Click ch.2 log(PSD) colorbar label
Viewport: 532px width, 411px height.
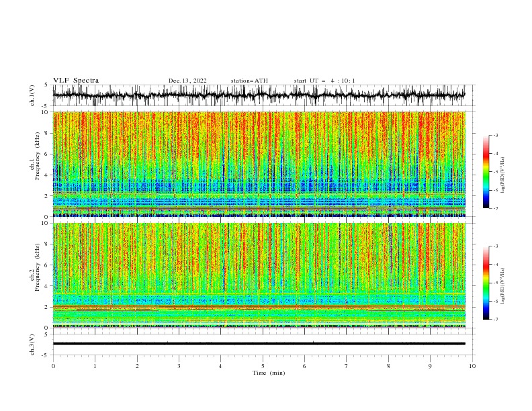click(x=503, y=286)
